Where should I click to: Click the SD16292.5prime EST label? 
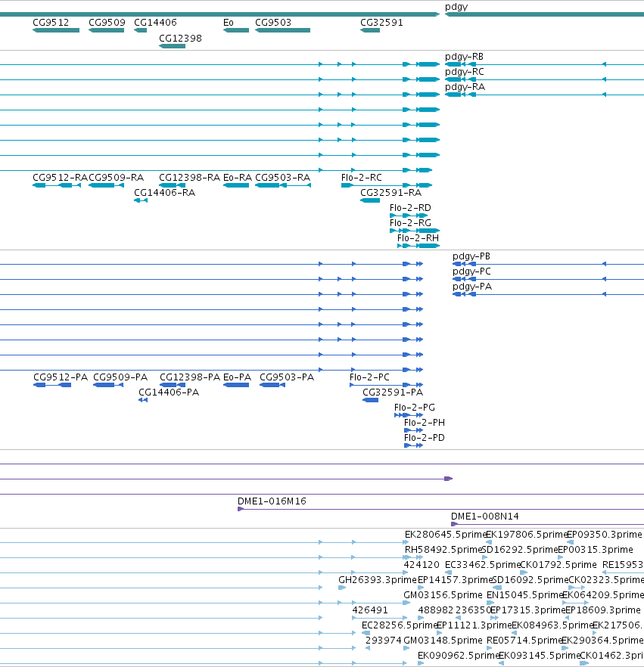click(520, 550)
